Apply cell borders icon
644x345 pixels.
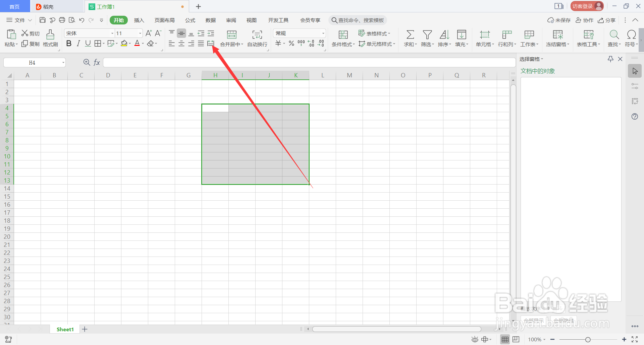(98, 44)
